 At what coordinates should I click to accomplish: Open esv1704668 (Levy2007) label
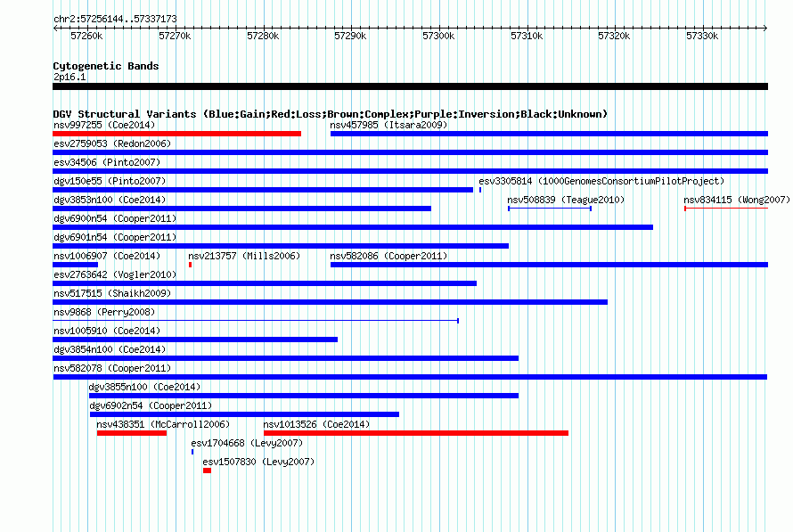click(x=247, y=443)
